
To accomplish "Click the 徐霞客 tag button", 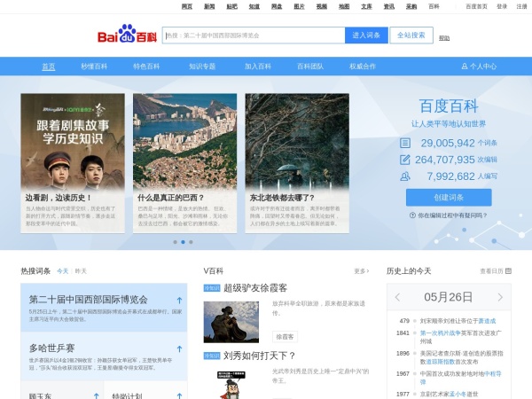I will [285, 337].
